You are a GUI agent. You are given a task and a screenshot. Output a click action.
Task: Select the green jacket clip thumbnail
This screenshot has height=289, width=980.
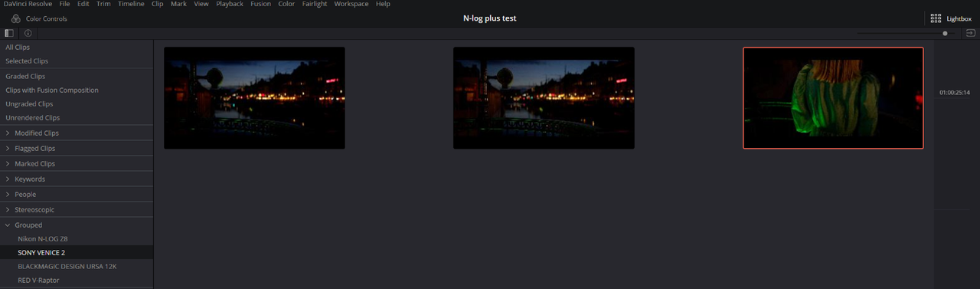click(833, 98)
